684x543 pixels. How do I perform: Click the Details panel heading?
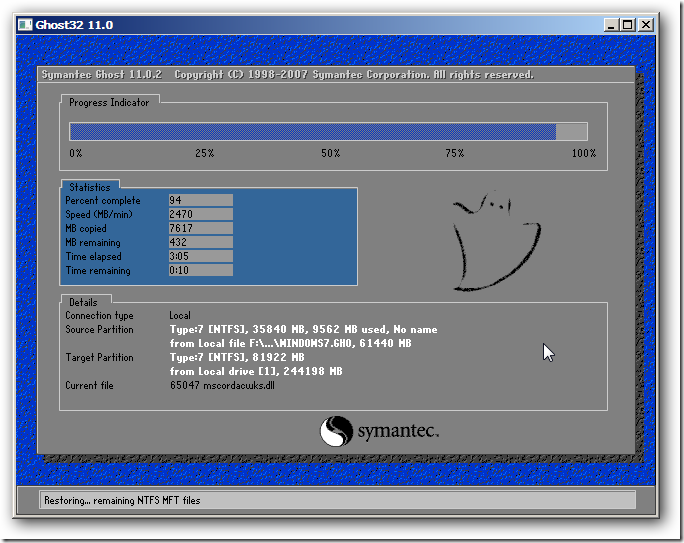[x=83, y=302]
